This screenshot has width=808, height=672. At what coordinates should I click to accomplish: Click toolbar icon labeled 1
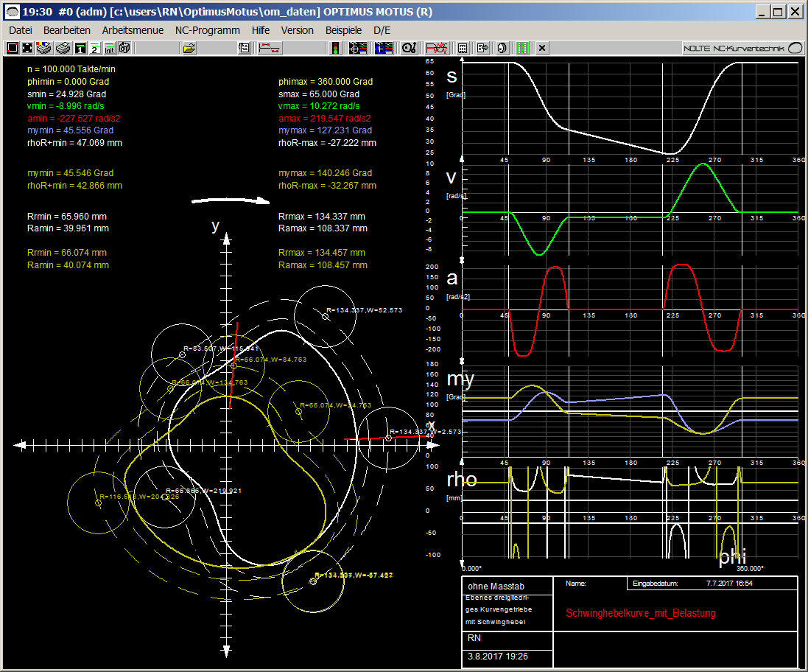[80, 48]
